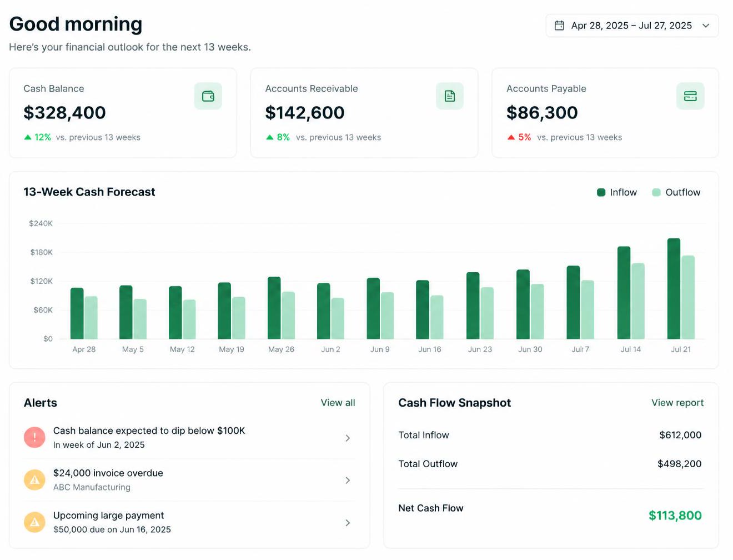Click the $240K axis label
The image size is (733, 560).
coord(41,223)
